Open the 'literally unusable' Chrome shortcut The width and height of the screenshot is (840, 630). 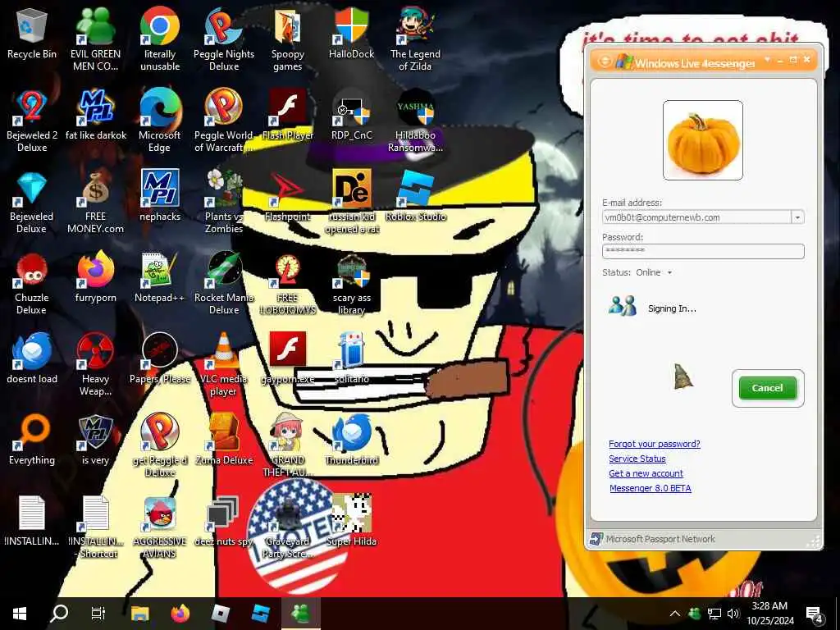click(x=160, y=40)
